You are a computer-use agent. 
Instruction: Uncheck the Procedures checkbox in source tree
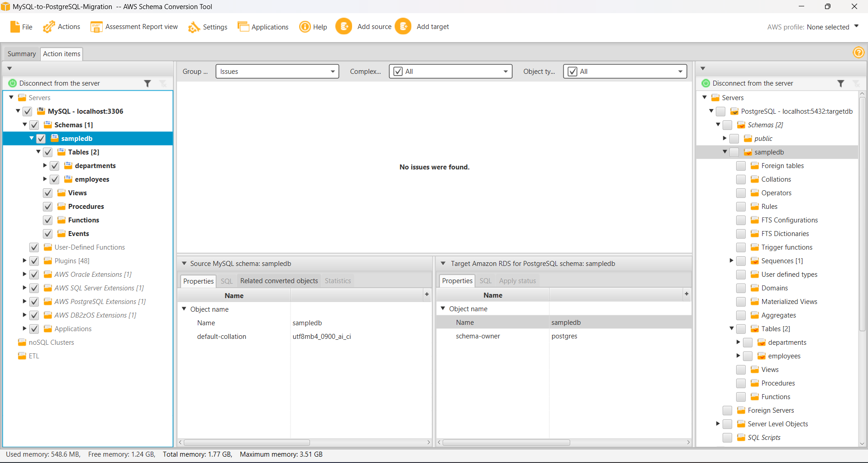(48, 206)
